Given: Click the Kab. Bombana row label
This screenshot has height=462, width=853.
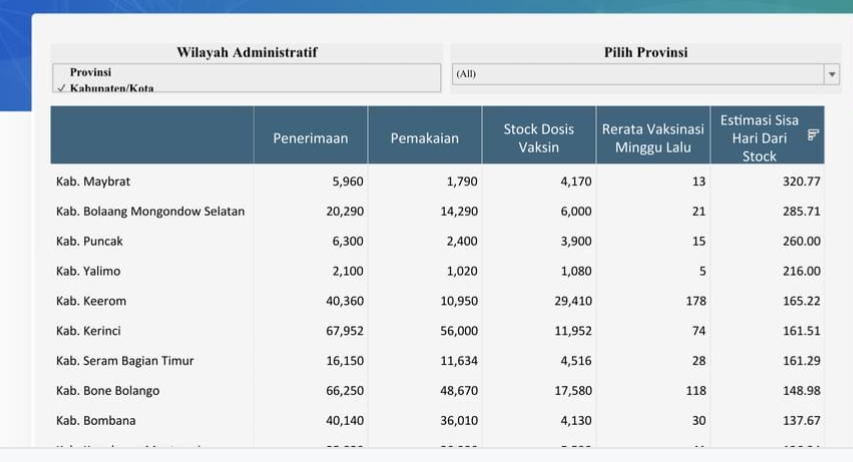Looking at the screenshot, I should [96, 421].
